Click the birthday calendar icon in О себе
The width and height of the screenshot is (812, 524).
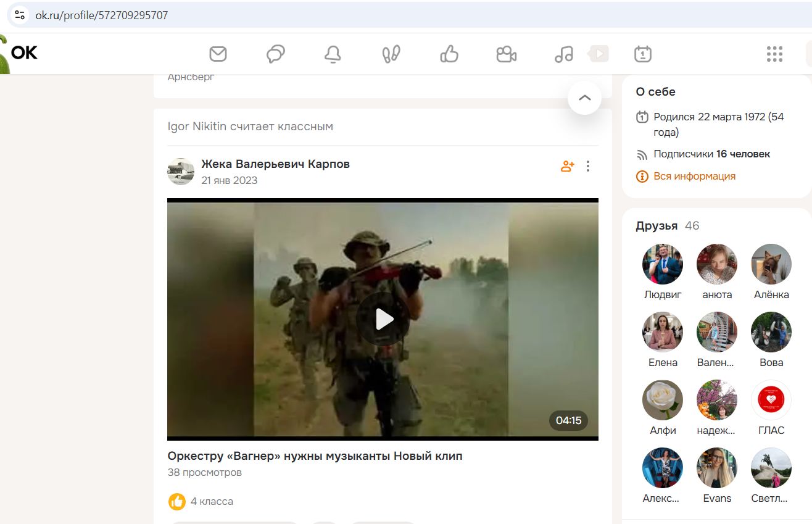(x=642, y=117)
